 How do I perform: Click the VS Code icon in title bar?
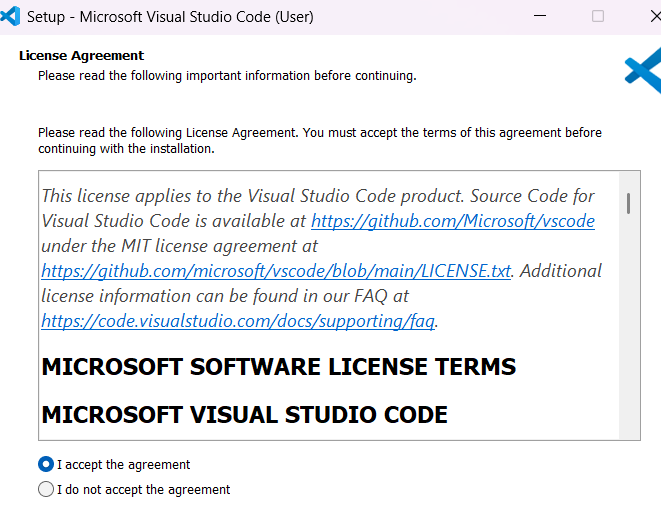[10, 16]
